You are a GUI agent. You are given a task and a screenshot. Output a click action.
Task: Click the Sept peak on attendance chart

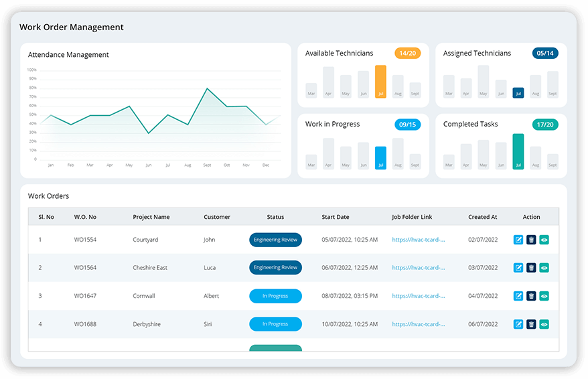point(207,88)
